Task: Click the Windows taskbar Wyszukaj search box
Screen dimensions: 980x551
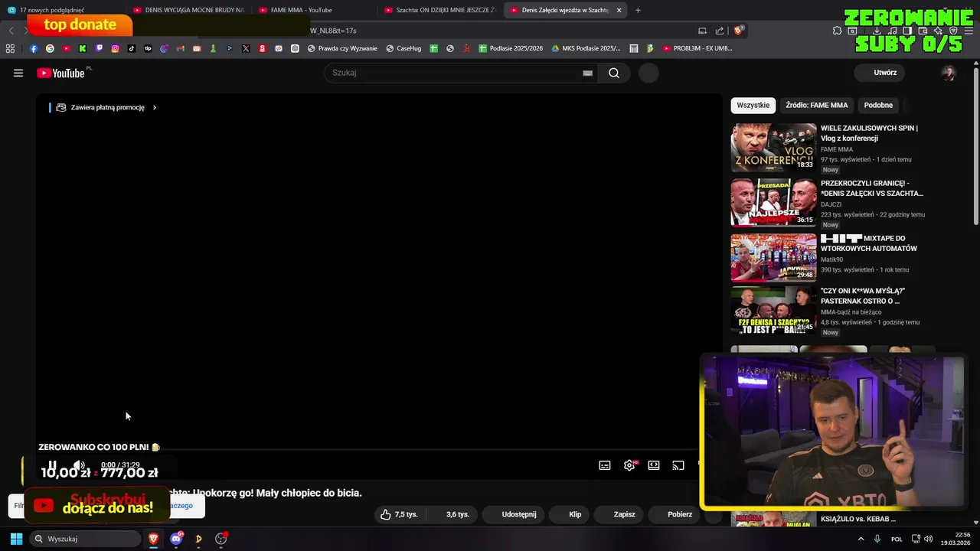Action: click(85, 539)
